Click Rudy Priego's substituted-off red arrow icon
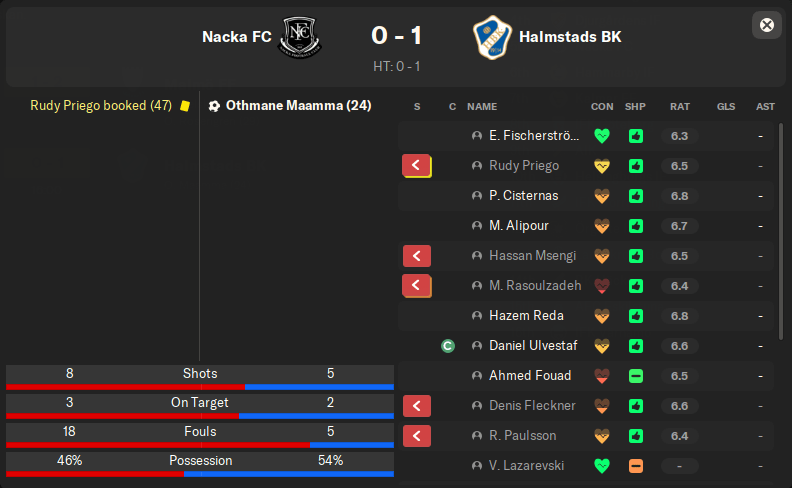The image size is (792, 488). coord(416,166)
